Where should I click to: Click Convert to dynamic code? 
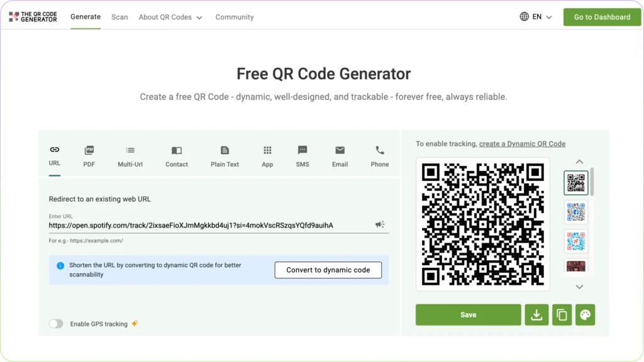point(328,270)
